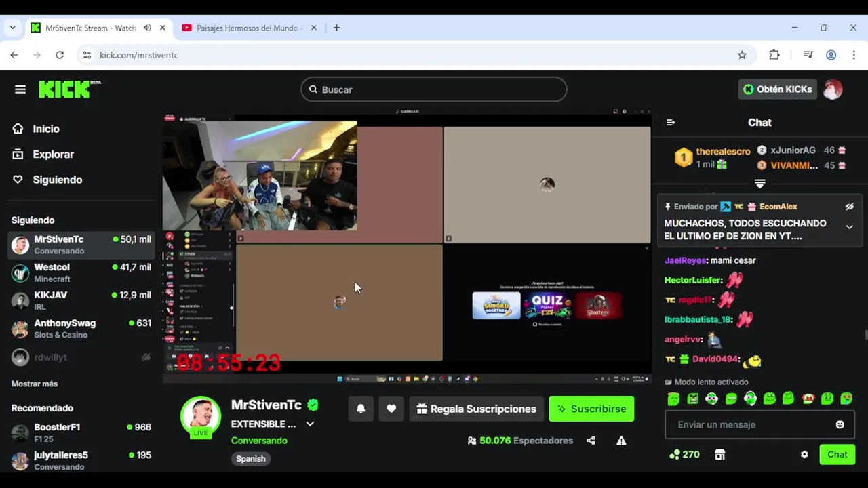Image resolution: width=868 pixels, height=488 pixels.
Task: Open chat settings gear icon
Action: pyautogui.click(x=804, y=455)
